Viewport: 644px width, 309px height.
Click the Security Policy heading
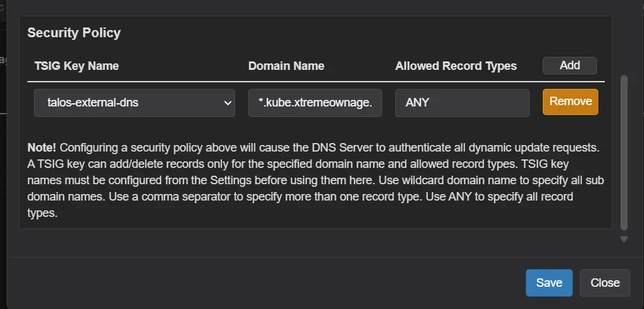(x=74, y=33)
